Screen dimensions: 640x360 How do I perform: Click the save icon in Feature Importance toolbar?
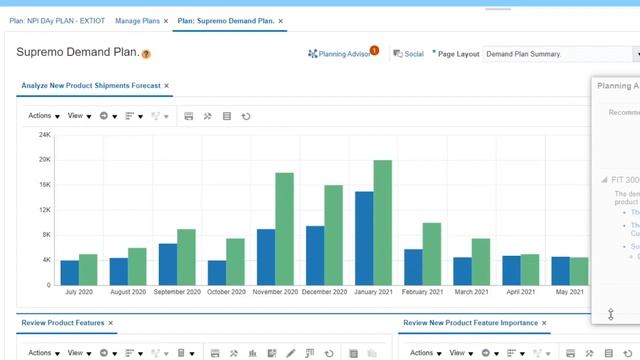[x=570, y=353]
